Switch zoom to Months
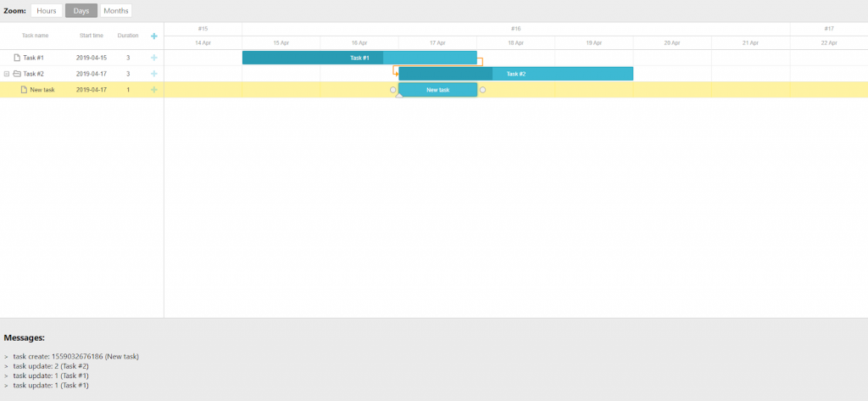 (115, 10)
